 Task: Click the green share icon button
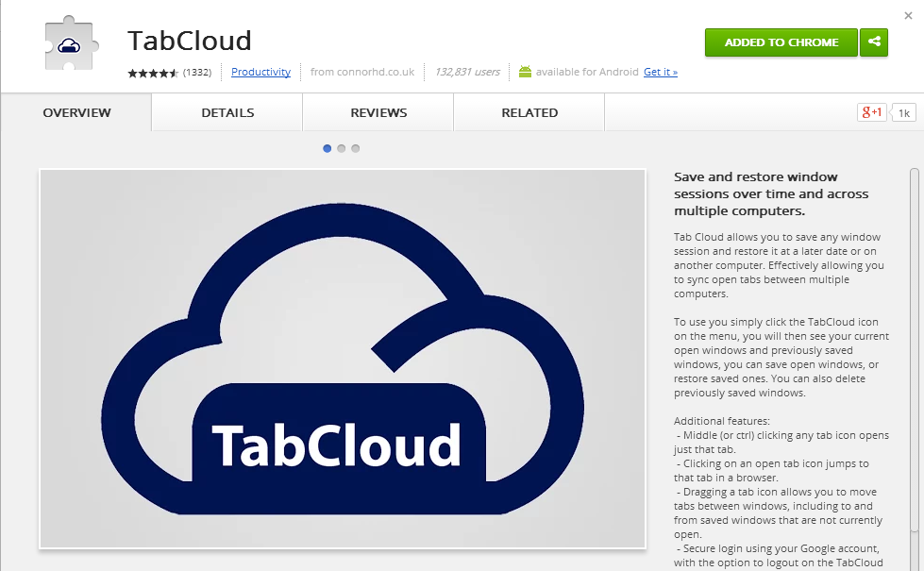coord(874,42)
